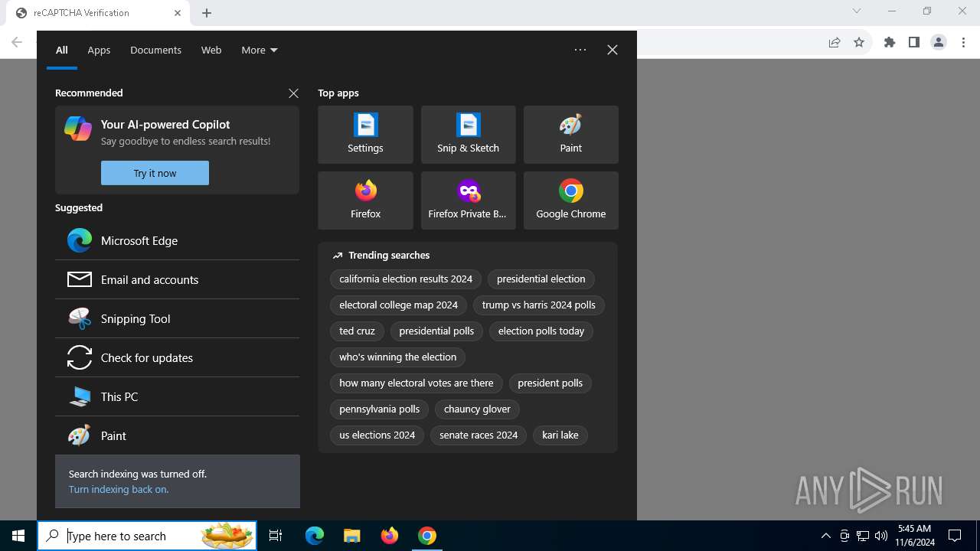Switch to the Apps search tab

click(x=99, y=50)
